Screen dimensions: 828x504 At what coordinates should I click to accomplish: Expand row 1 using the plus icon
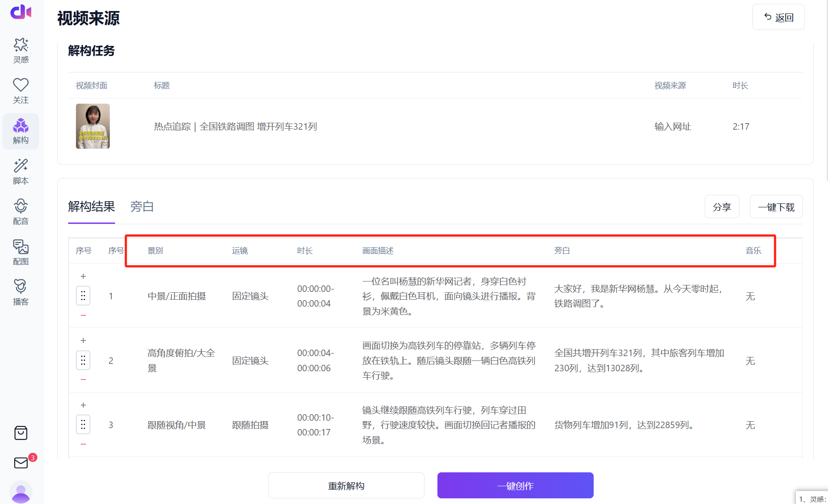tap(83, 276)
